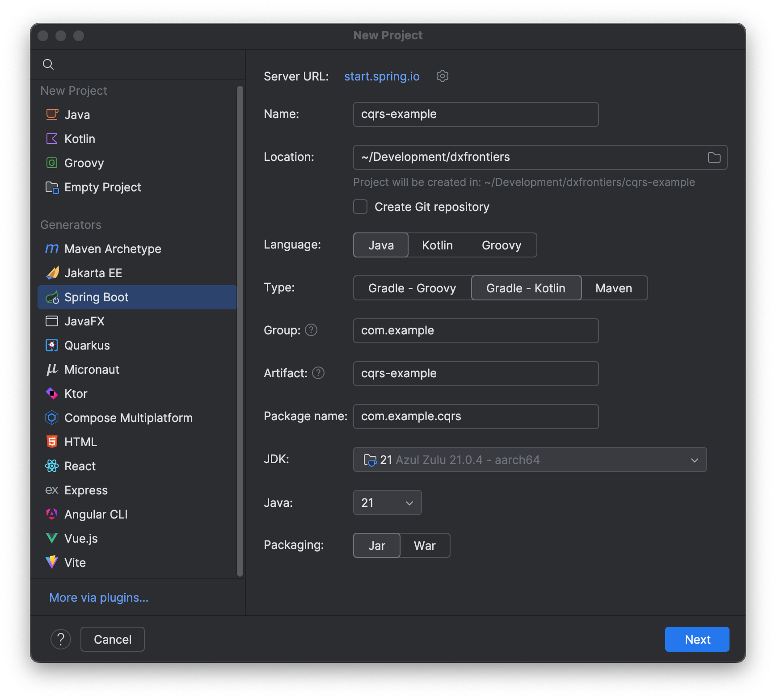Click the JavaFX window icon
The height and width of the screenshot is (700, 776).
pos(52,321)
